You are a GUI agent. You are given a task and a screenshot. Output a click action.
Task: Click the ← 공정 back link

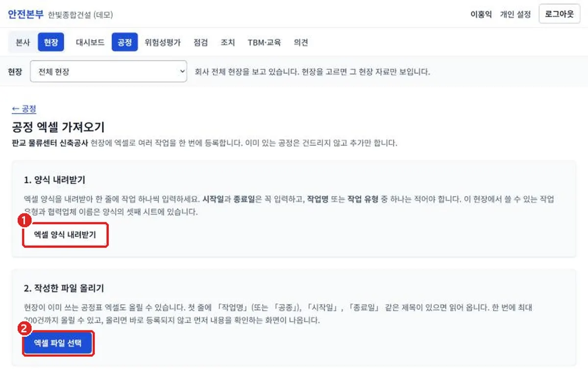[x=24, y=109]
